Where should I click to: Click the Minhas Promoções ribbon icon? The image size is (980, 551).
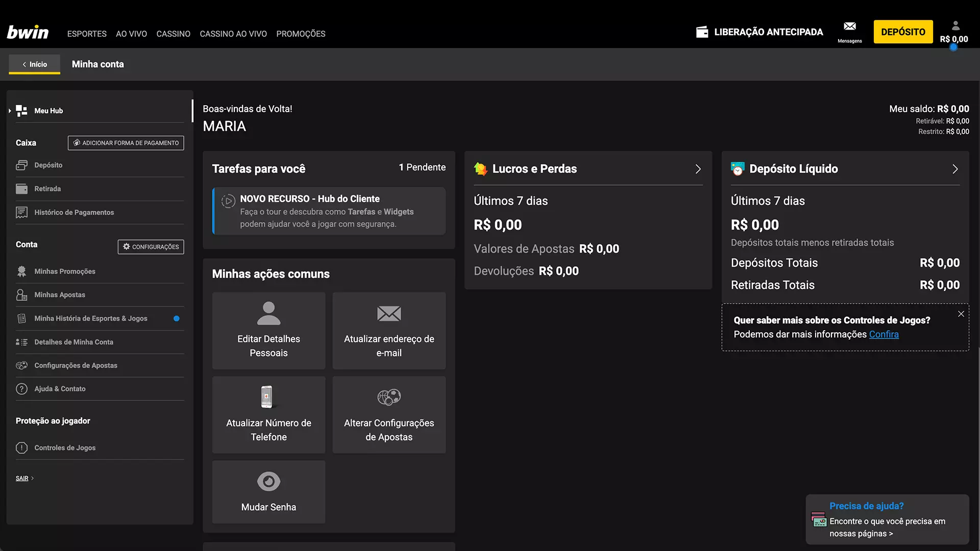click(x=21, y=271)
